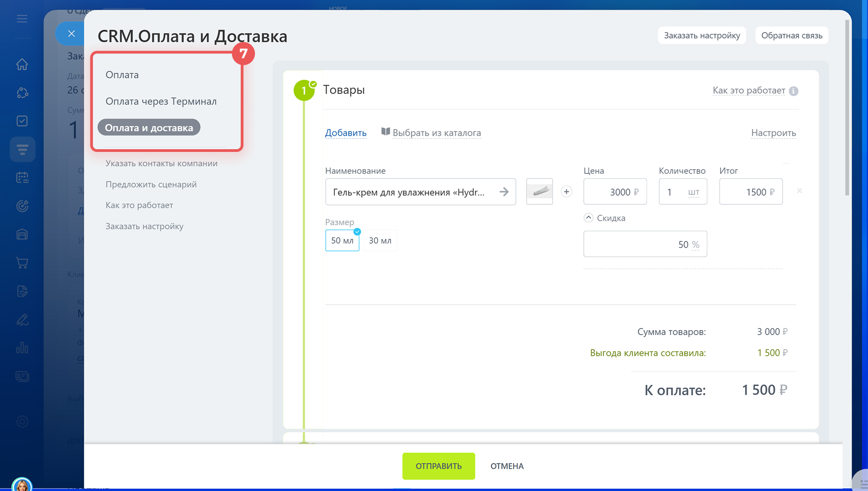Open the CRM funnel icon in sidebar
Image resolution: width=868 pixels, height=491 pixels.
tap(22, 149)
